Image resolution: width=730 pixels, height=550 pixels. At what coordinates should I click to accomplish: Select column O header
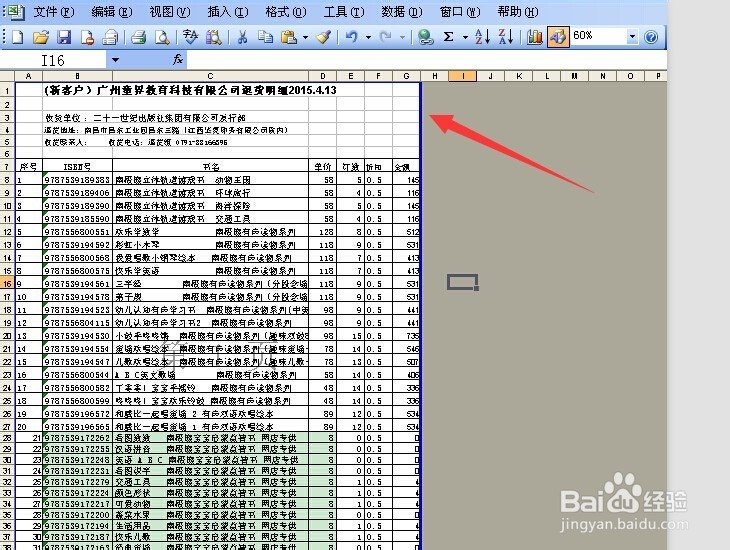point(630,76)
